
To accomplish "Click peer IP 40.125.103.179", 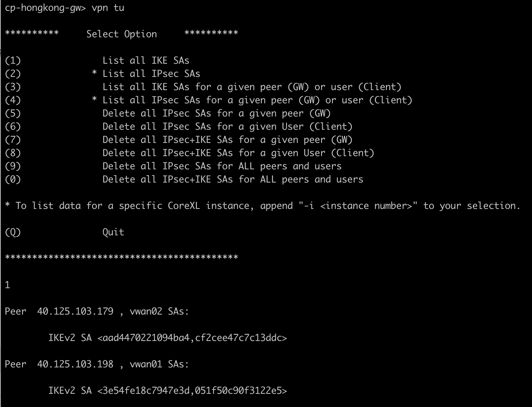I will click(75, 311).
